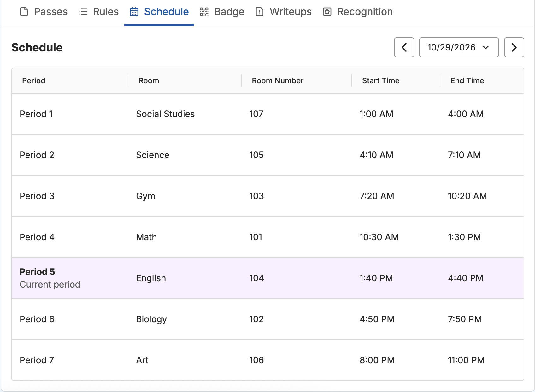The width and height of the screenshot is (535, 392).
Task: Select the Period 6 row label
Action: [37, 319]
